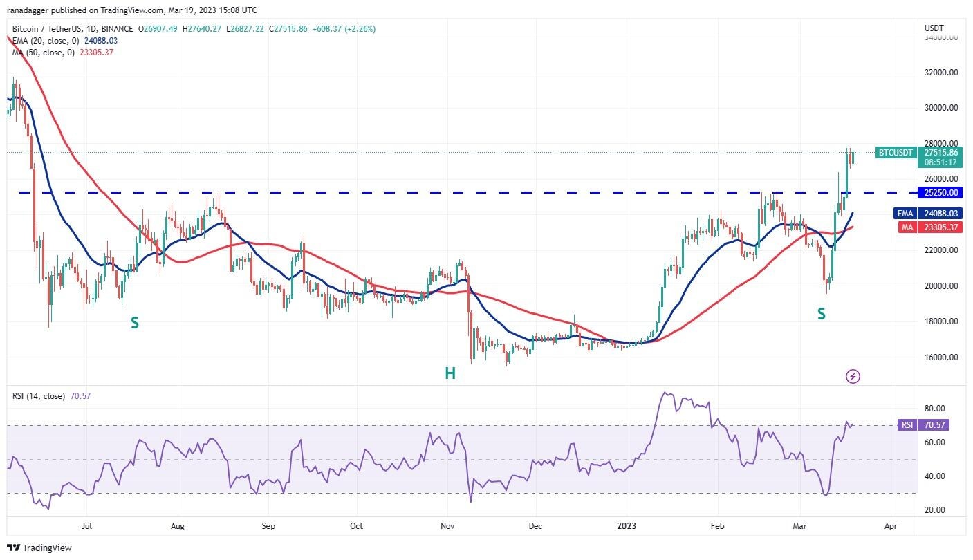
Task: Click the 70.57 RSI value tag on axis
Action: [933, 425]
